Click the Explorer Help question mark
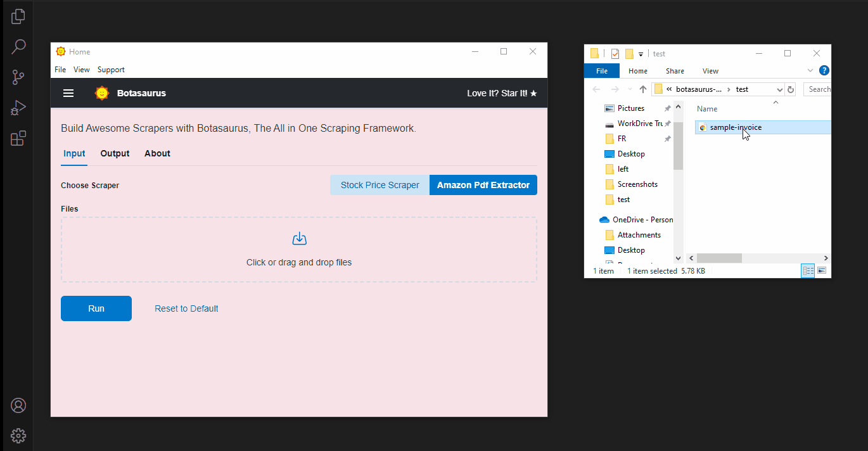The height and width of the screenshot is (451, 868). 824,70
